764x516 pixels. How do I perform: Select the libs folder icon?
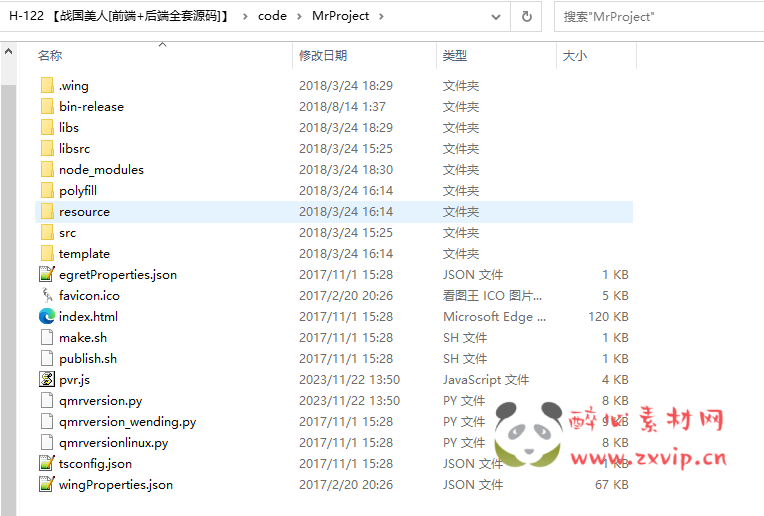click(x=47, y=127)
